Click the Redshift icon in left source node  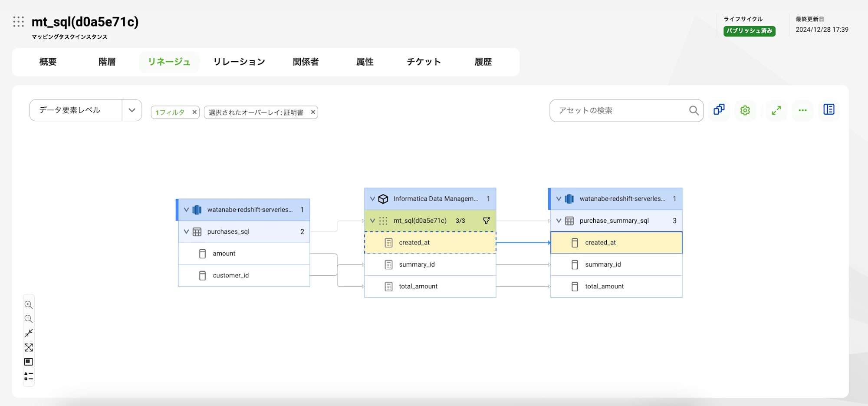tap(197, 210)
